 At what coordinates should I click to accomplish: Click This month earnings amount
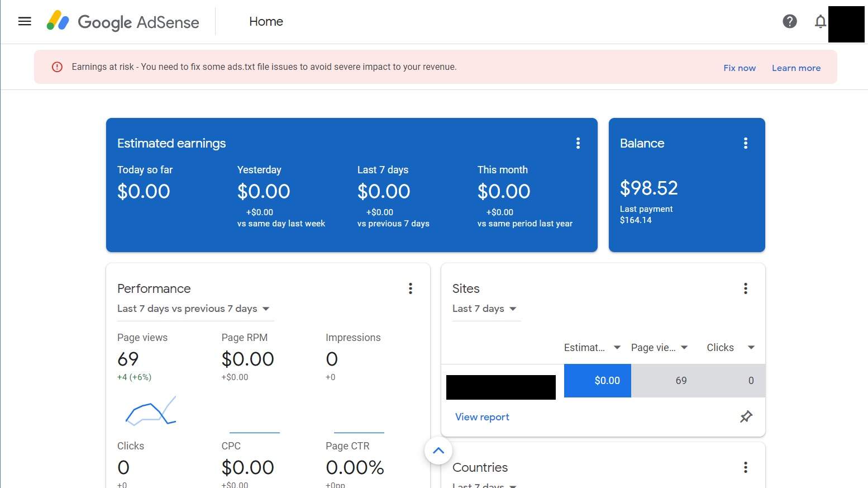coord(504,192)
